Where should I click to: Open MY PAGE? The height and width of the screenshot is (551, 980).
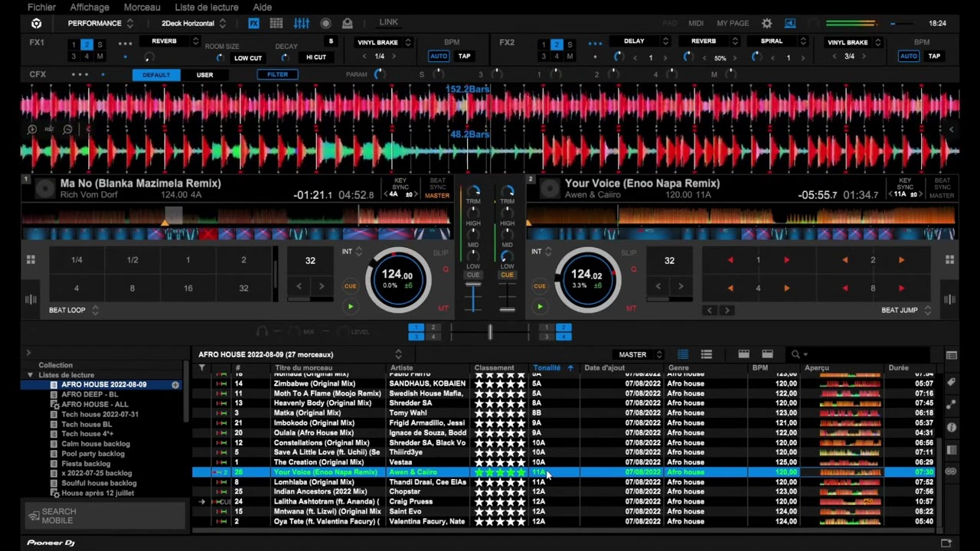[x=733, y=24]
